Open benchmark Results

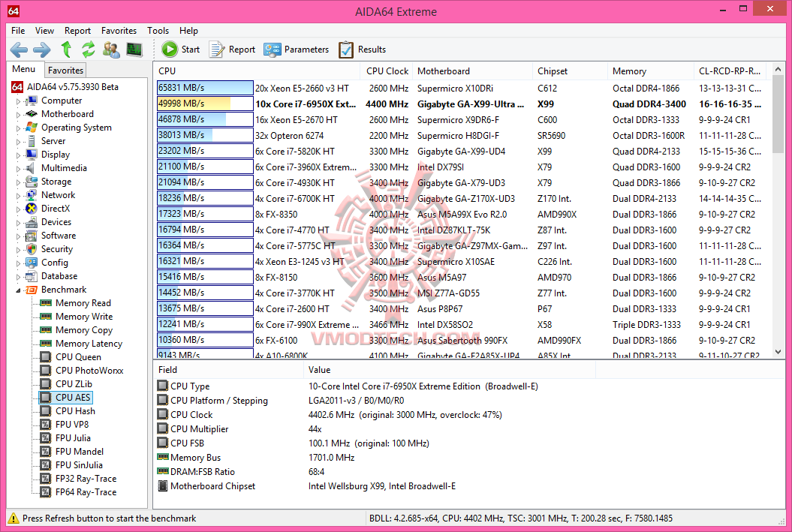pos(362,50)
